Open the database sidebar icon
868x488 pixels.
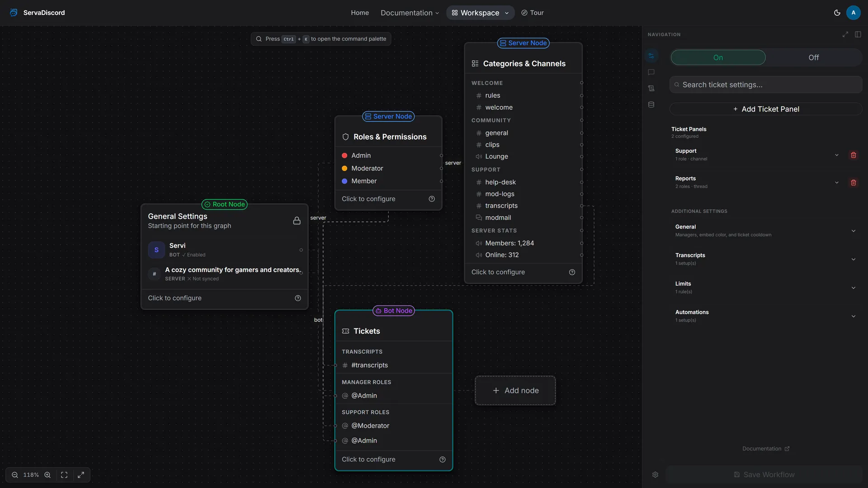tap(651, 105)
